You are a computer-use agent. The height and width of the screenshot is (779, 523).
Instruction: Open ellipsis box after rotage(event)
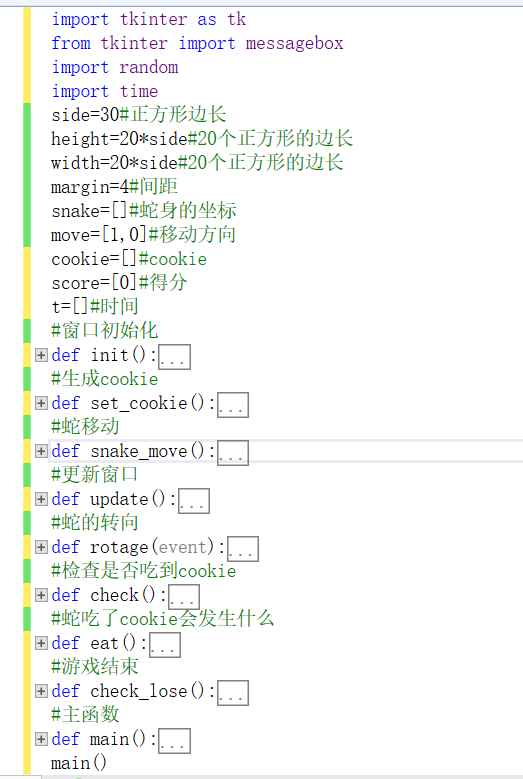coord(243,549)
